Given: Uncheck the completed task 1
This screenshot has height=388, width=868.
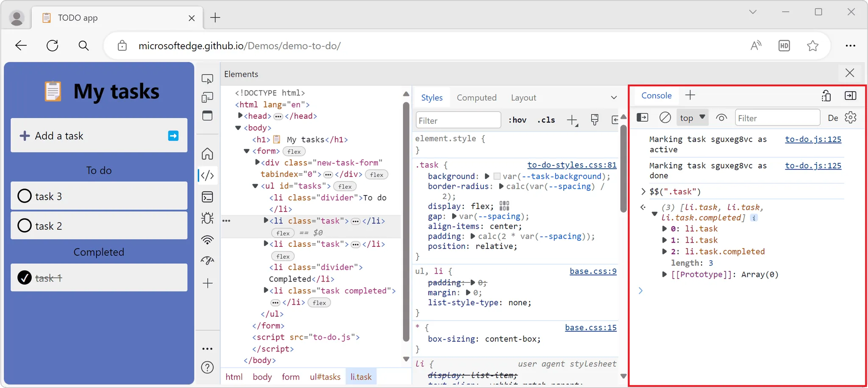Looking at the screenshot, I should 24,278.
